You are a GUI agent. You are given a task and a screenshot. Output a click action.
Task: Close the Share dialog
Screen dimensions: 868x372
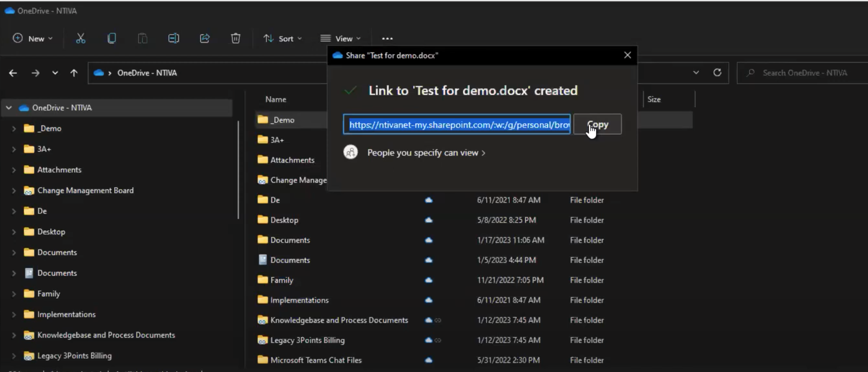click(627, 54)
